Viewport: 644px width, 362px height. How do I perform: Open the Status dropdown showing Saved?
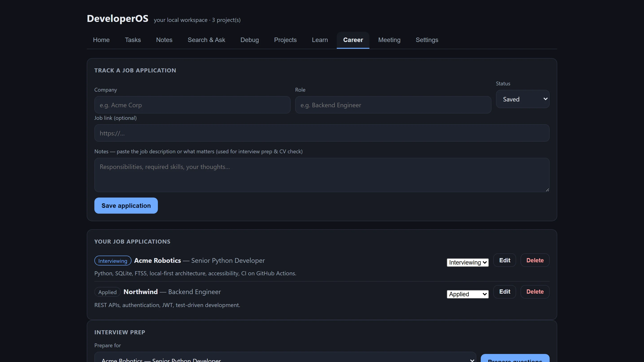coord(523,99)
